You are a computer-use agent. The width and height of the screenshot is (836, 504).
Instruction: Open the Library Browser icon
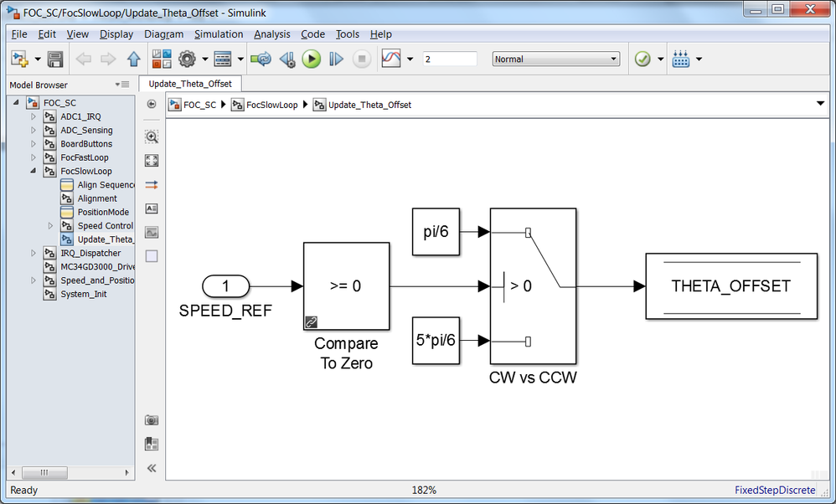coord(162,59)
